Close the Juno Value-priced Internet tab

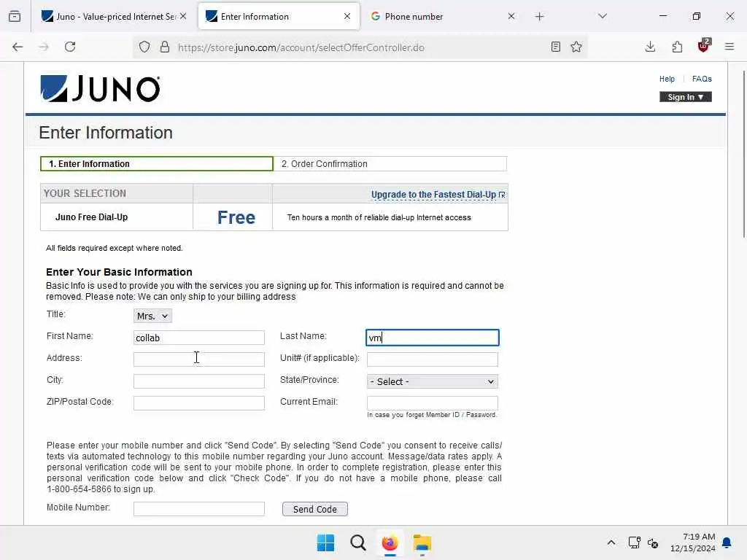coord(183,16)
